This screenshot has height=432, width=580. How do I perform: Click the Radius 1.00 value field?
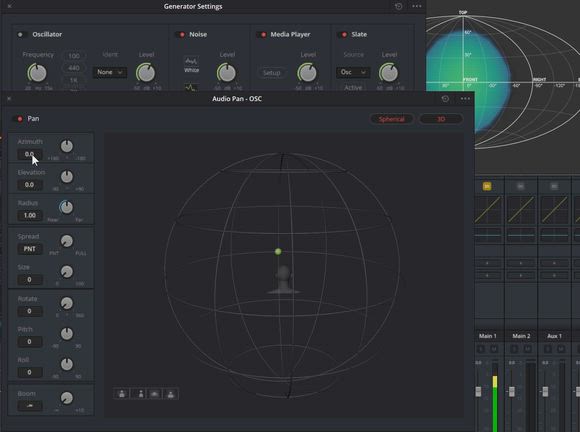30,215
